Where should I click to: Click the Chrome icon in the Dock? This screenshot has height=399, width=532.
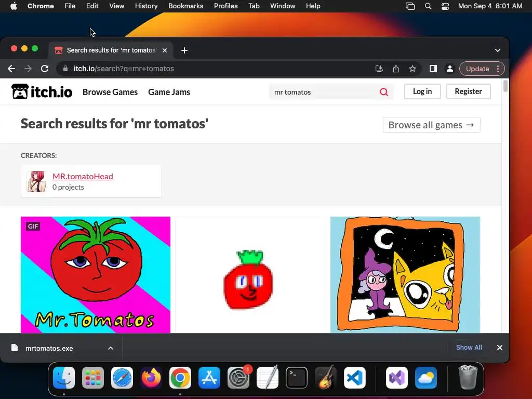point(180,378)
